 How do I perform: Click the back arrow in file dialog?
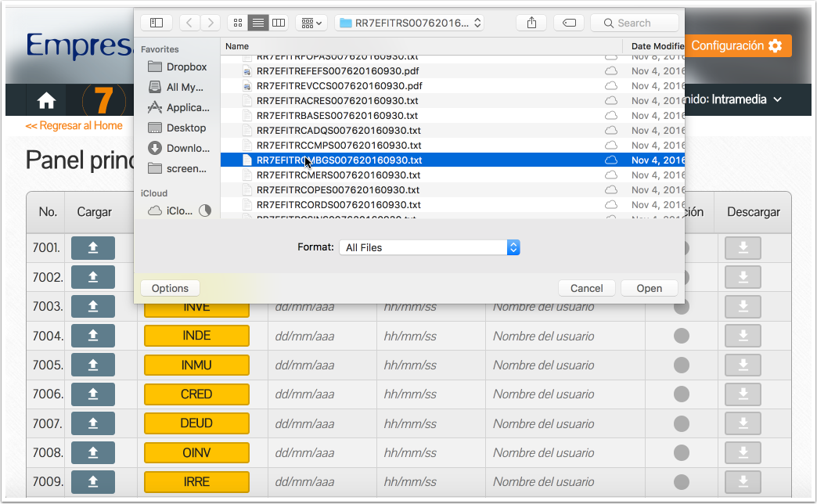point(190,23)
